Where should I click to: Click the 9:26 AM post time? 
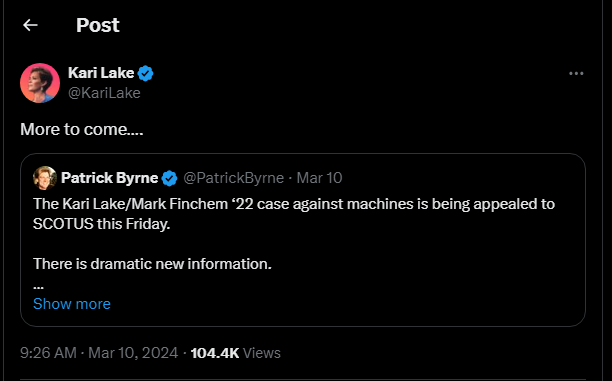click(x=48, y=353)
